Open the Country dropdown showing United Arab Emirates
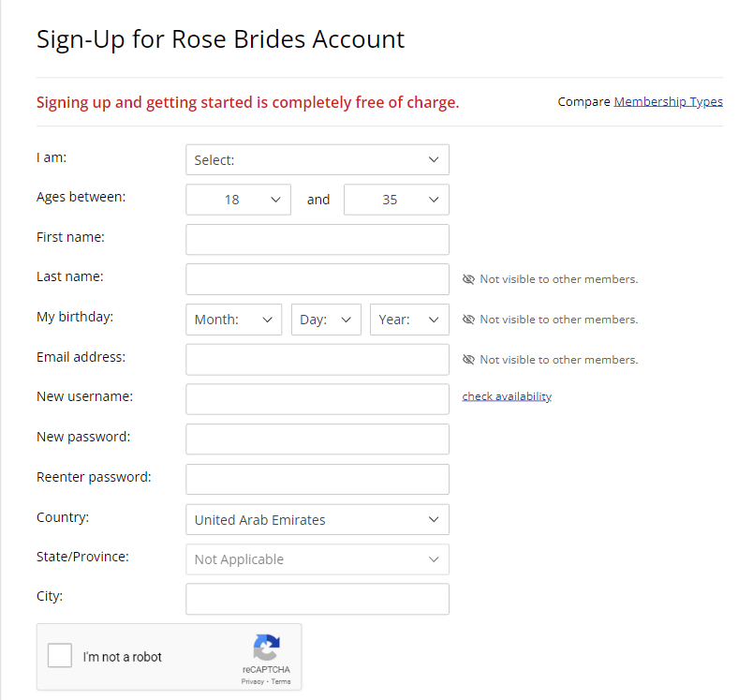This screenshot has height=700, width=753. tap(317, 519)
